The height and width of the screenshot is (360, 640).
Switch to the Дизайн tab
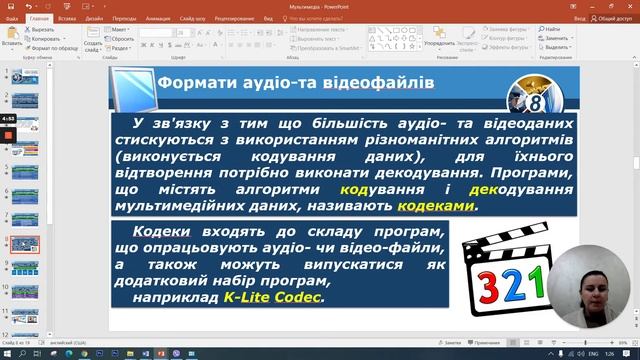94,18
